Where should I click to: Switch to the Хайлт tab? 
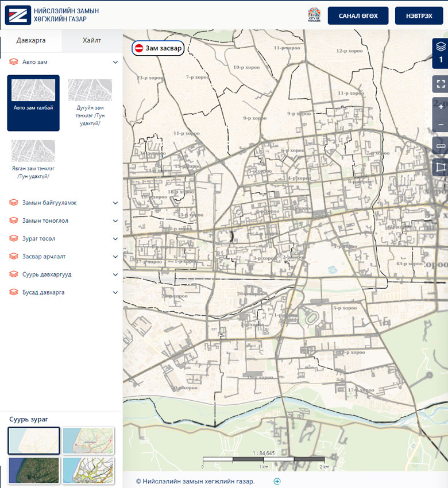click(92, 40)
